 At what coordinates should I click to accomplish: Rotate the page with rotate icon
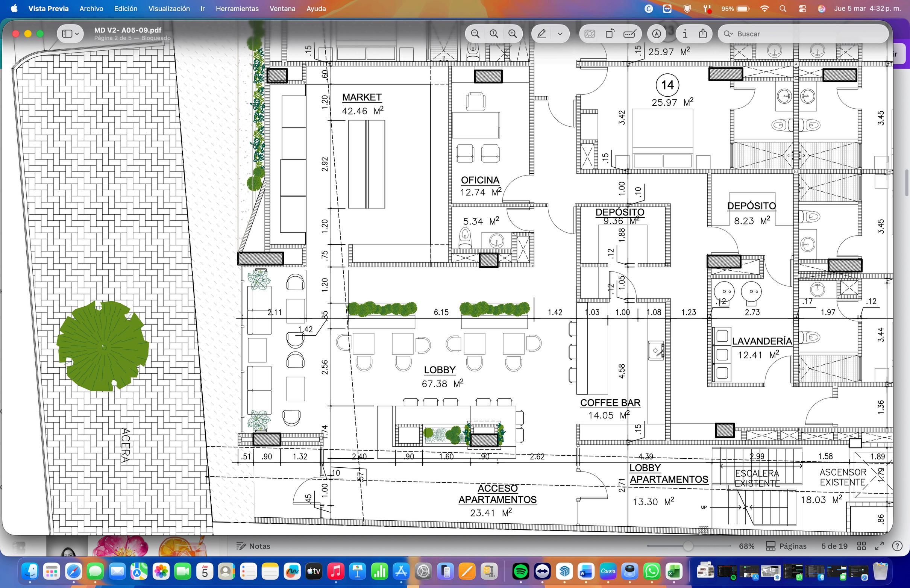(x=610, y=34)
